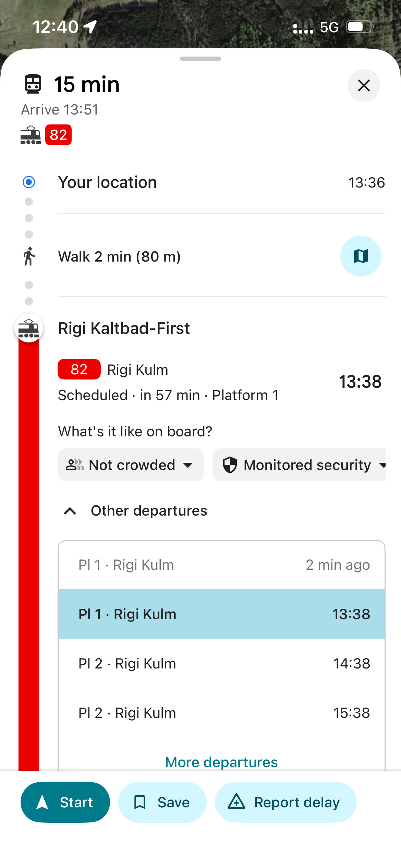Save this route
401x868 pixels.
(x=162, y=802)
